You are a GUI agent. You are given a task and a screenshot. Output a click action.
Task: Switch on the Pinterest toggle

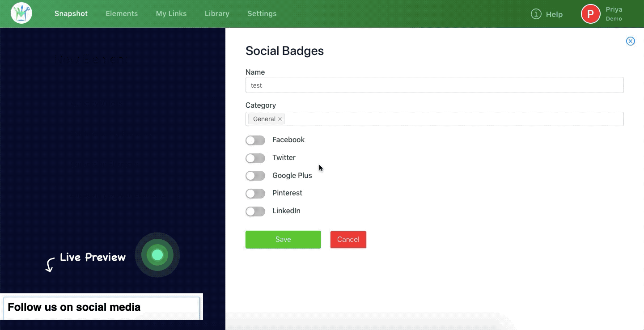(255, 194)
